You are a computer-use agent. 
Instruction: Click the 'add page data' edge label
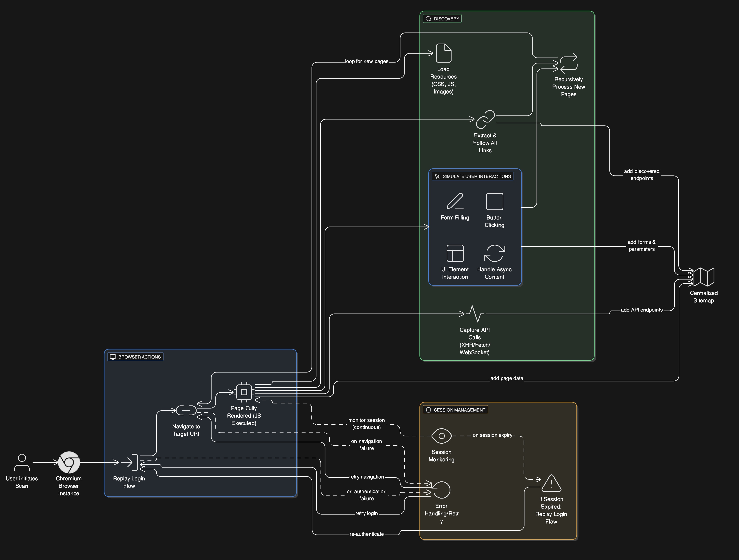[506, 378]
